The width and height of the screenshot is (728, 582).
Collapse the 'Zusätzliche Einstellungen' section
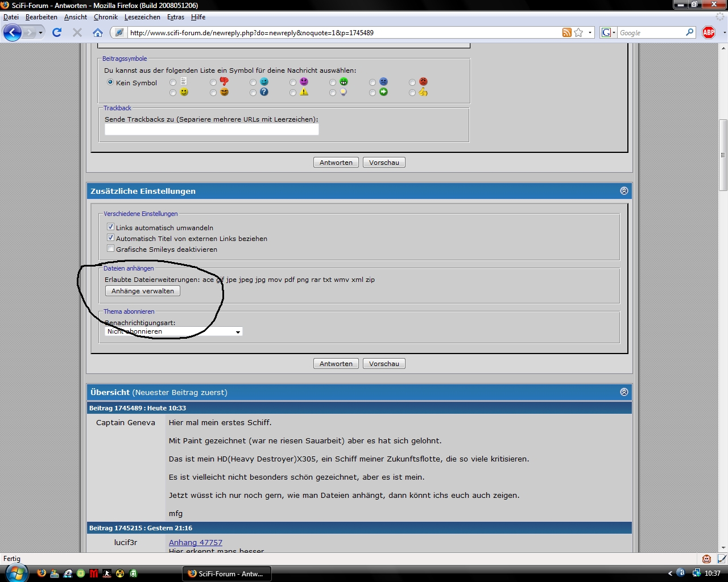coord(624,191)
